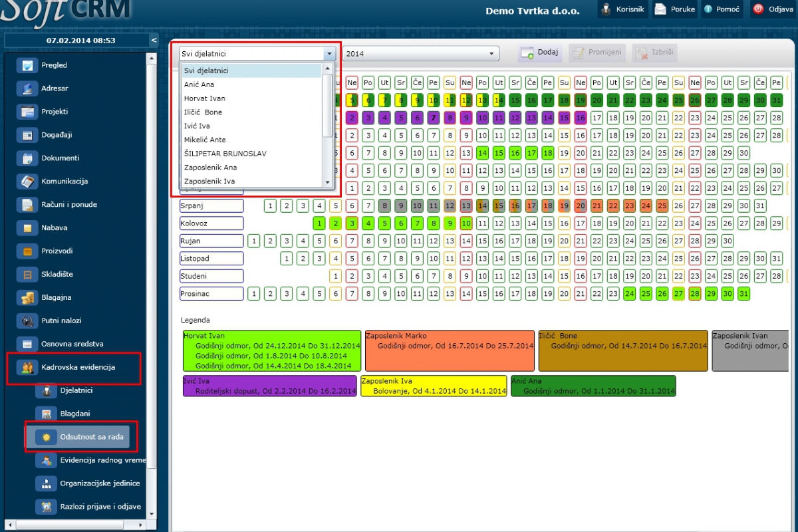Image resolution: width=798 pixels, height=532 pixels.
Task: Click the Dodaj button
Action: pos(541,53)
